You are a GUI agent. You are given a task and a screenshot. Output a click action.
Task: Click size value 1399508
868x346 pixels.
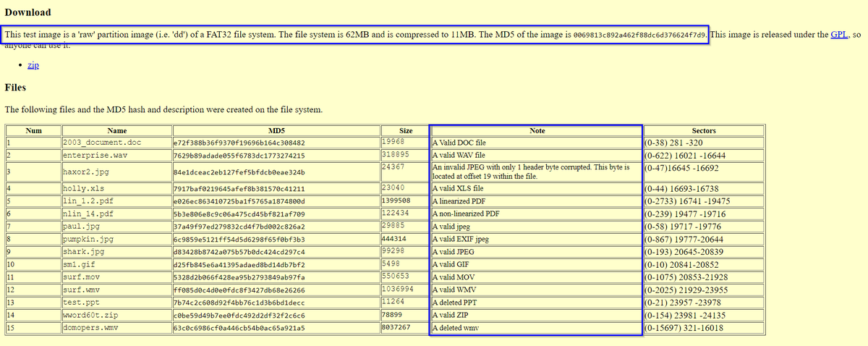coord(395,200)
